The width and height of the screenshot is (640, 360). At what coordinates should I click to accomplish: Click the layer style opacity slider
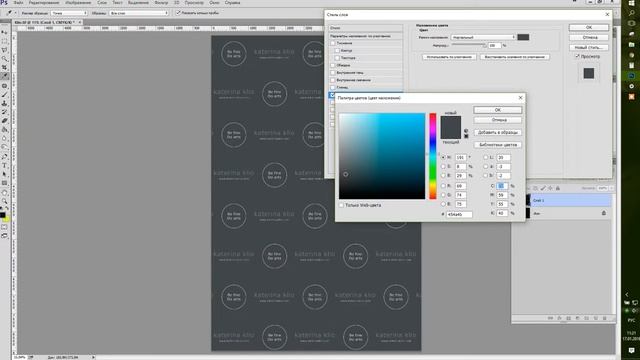[x=468, y=46]
